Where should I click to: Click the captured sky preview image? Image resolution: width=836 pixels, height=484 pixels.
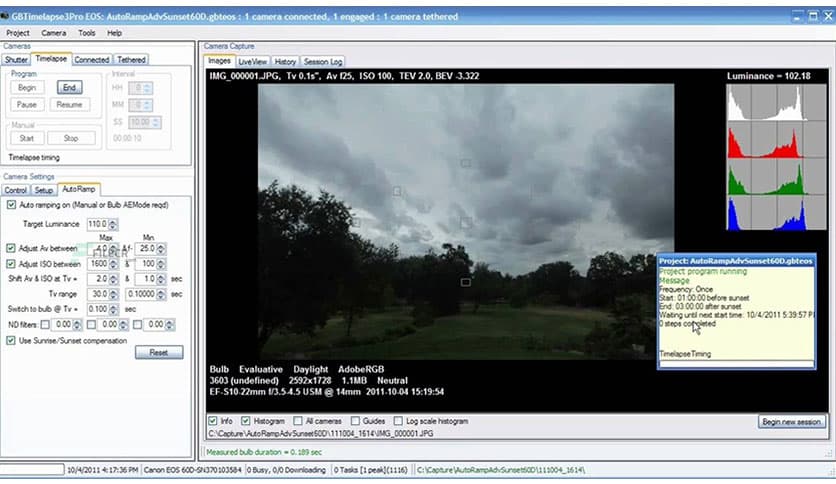coord(465,221)
